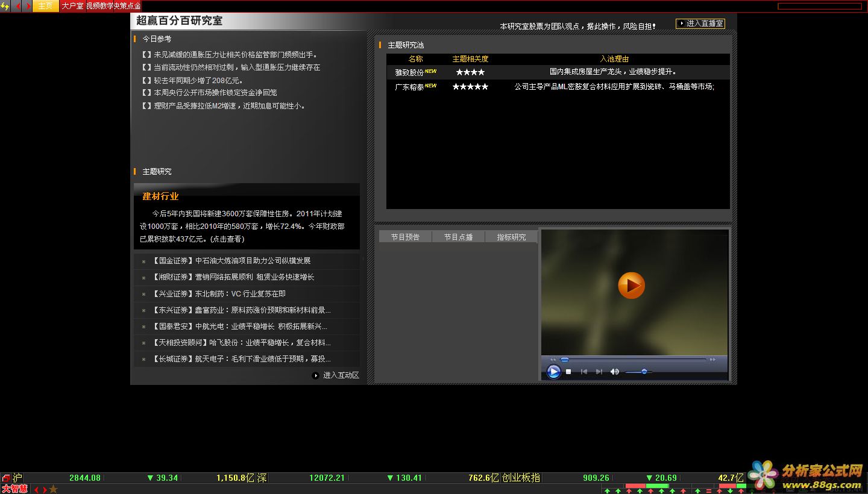
Task: Click the top-right red progress bar box
Action: coord(819,6)
